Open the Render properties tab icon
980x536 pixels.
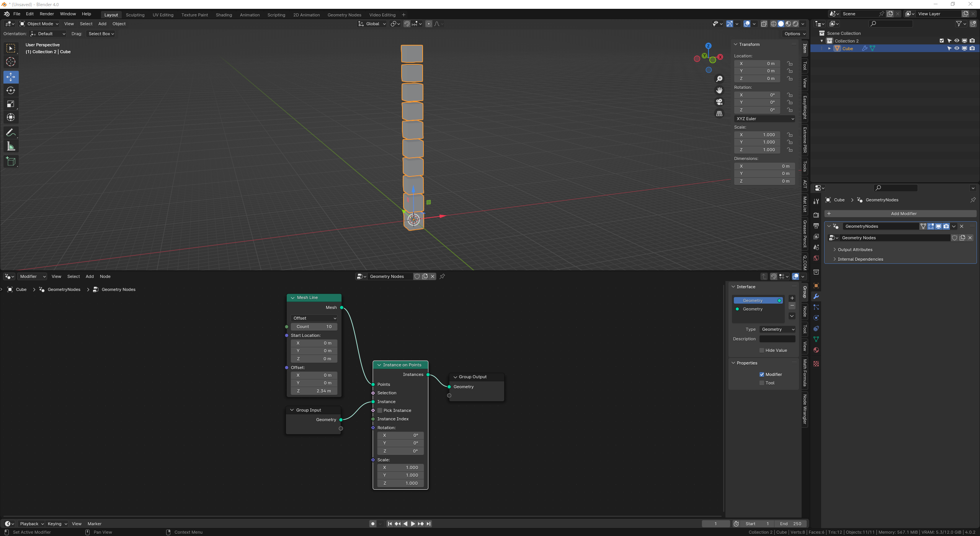coord(816,215)
